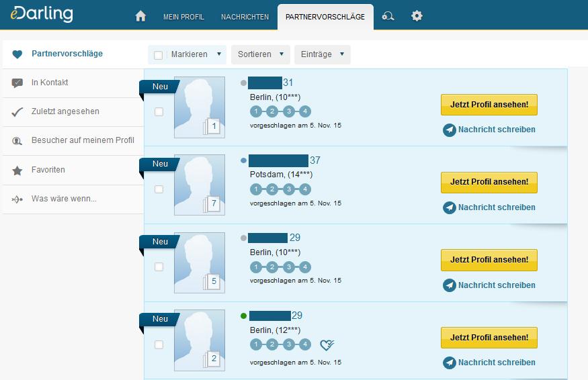Open the home page via the house icon
Screen dimensions: 588x380
[x=140, y=16]
